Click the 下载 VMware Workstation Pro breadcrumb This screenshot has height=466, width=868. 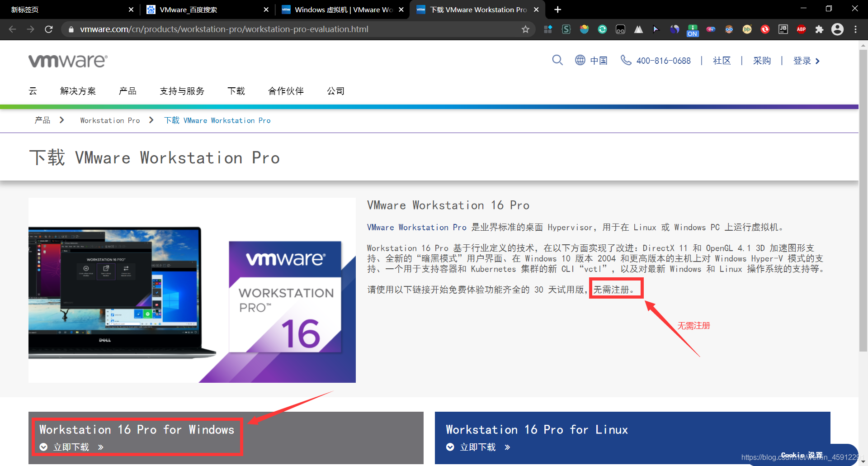coord(217,120)
